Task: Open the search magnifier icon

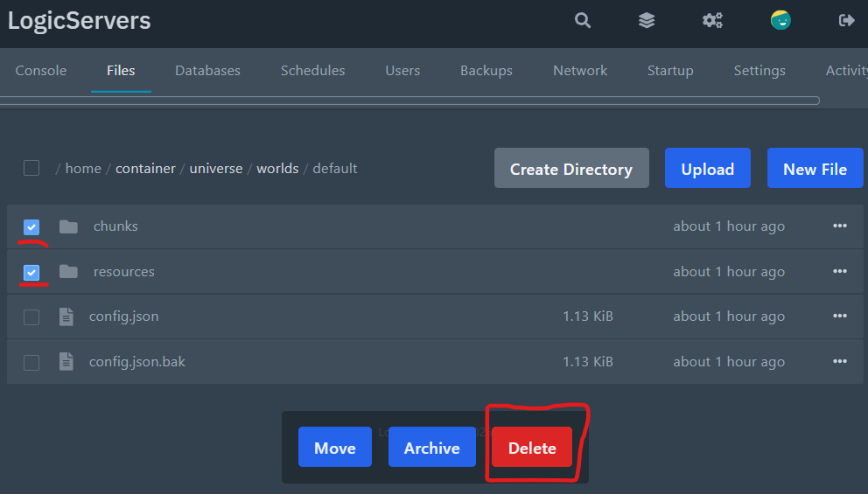Action: pyautogui.click(x=583, y=20)
